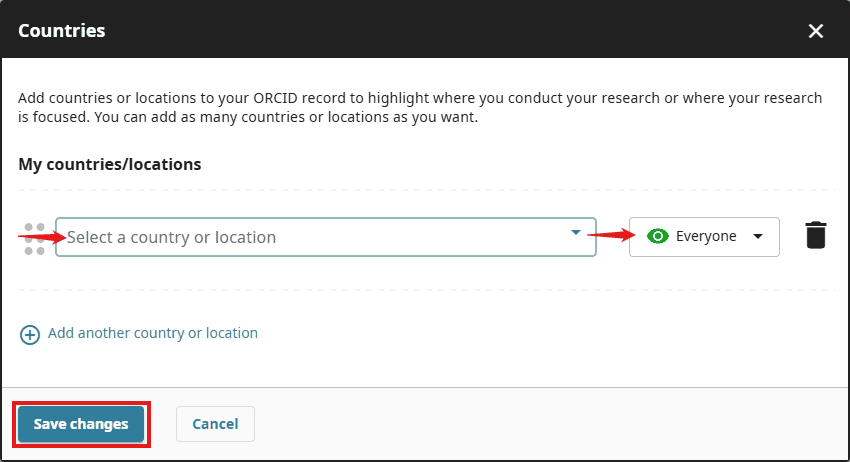Click the Countries dialog title

point(62,31)
